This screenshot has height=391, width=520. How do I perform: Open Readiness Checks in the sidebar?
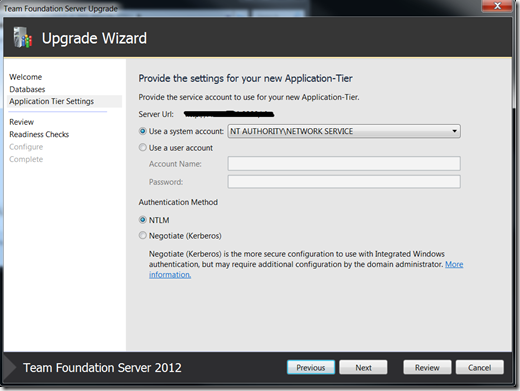pyautogui.click(x=39, y=134)
